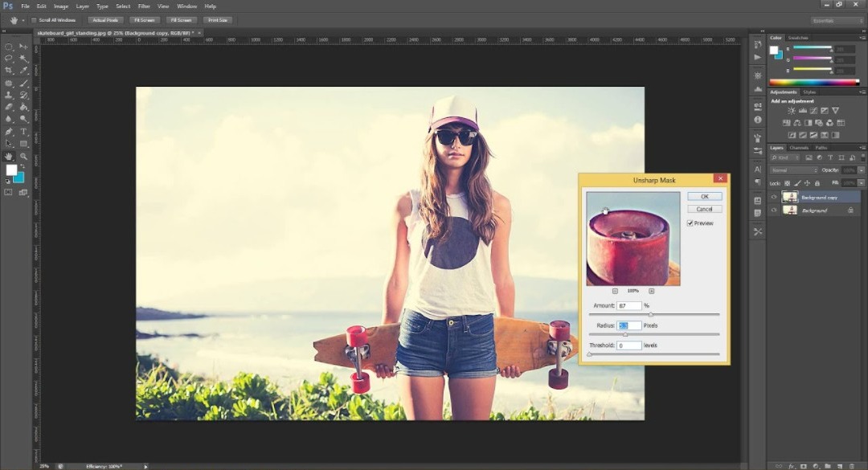The height and width of the screenshot is (470, 868).
Task: Open the layer Kind filter dropdown
Action: tap(786, 157)
